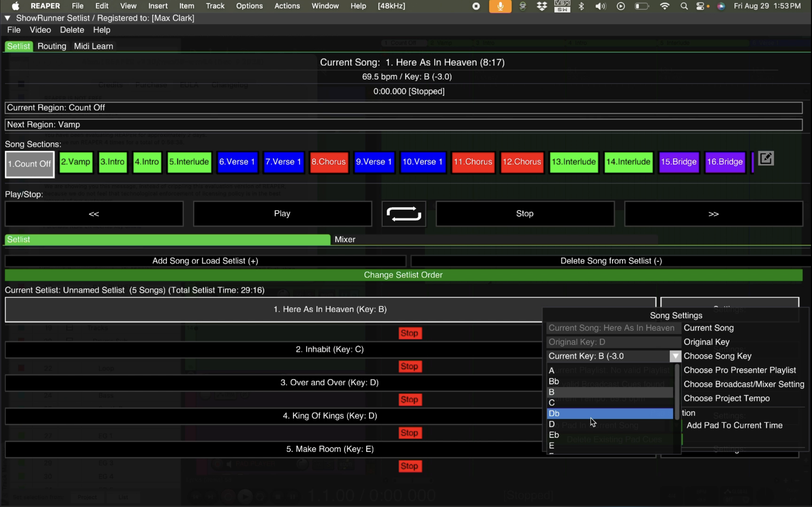Click the >> next song control

[x=714, y=213]
